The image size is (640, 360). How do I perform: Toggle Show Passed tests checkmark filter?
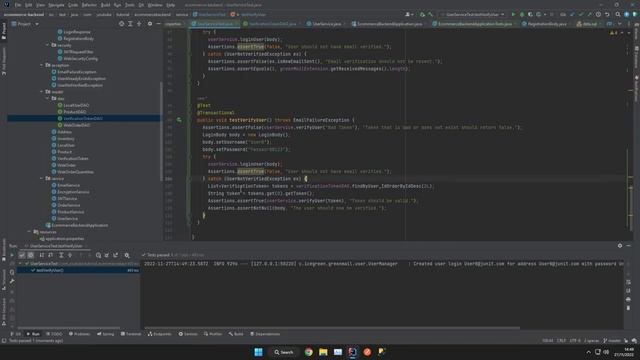(x=22, y=255)
